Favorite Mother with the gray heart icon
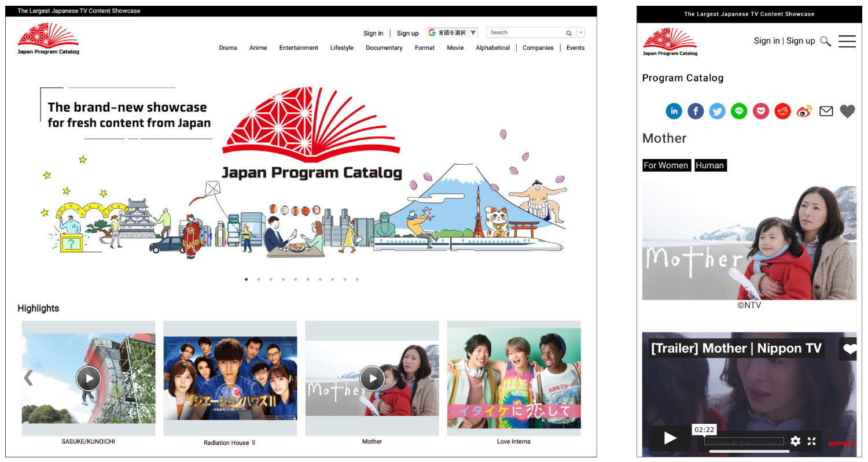Image resolution: width=868 pixels, height=462 pixels. click(x=848, y=111)
